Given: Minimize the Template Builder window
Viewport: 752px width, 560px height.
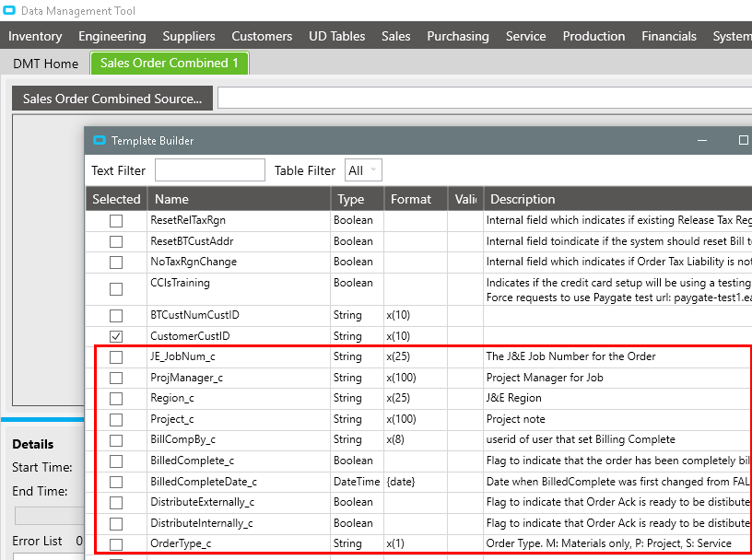Looking at the screenshot, I should pos(702,141).
